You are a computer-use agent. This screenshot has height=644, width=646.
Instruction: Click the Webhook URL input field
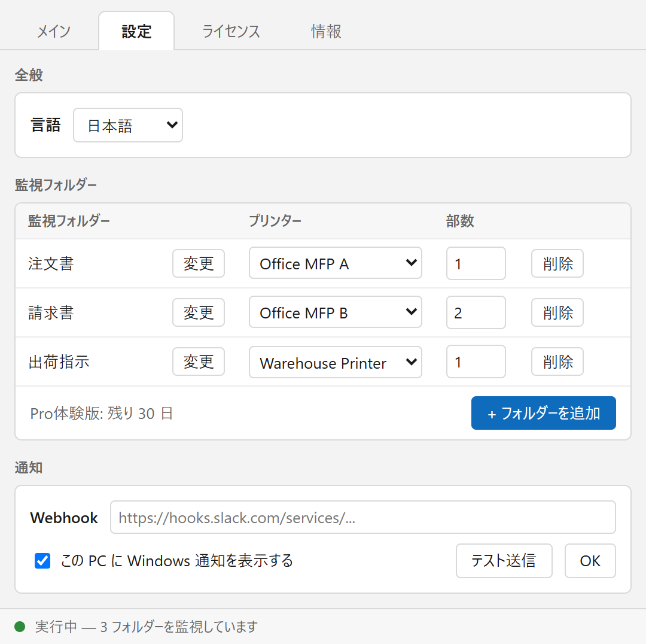(363, 518)
